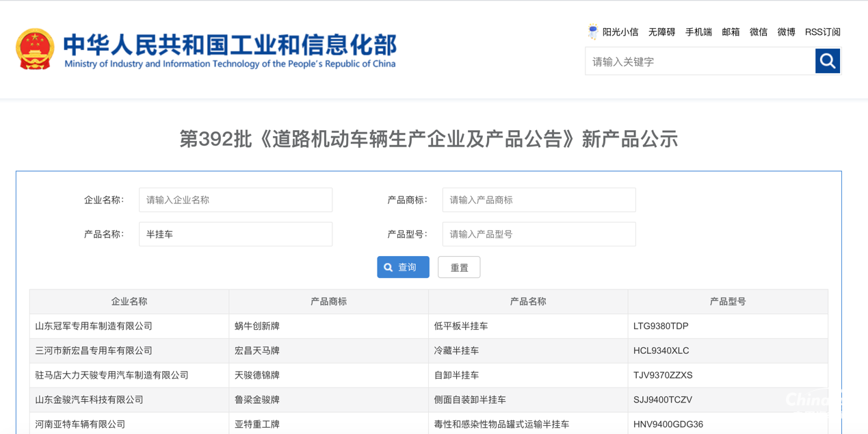Select the 企业名称 input field

235,199
